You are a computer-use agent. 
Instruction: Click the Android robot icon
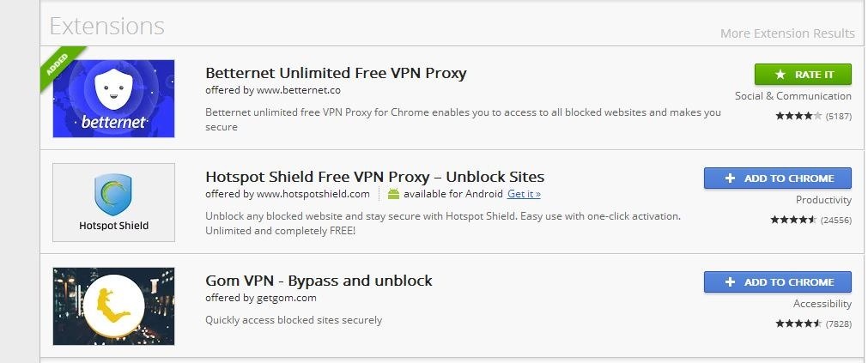(393, 194)
